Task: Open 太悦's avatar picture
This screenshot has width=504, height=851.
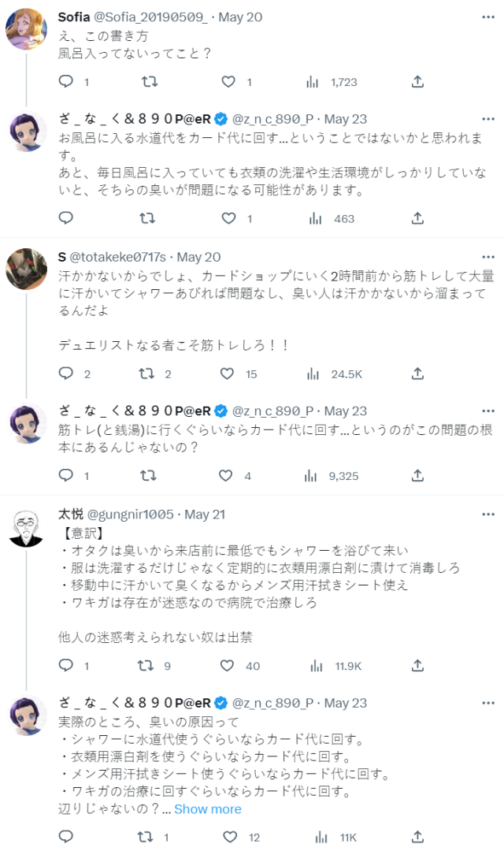Action: (x=25, y=526)
